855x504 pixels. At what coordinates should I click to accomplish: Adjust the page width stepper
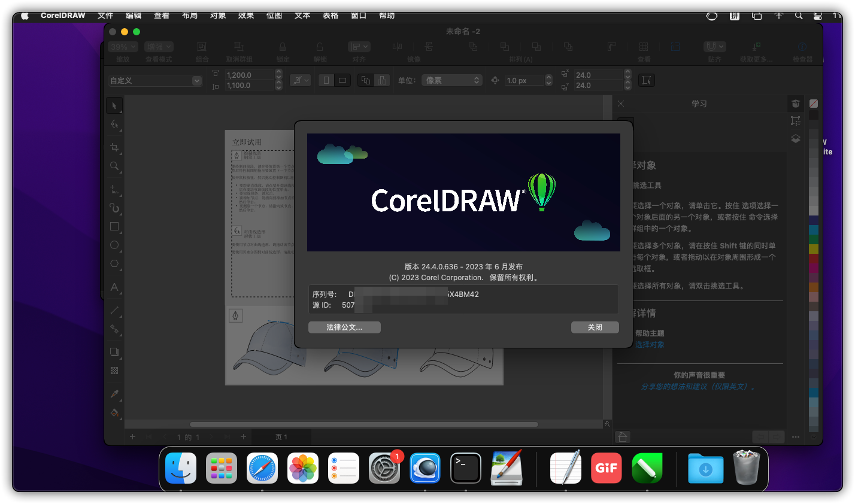pos(278,75)
